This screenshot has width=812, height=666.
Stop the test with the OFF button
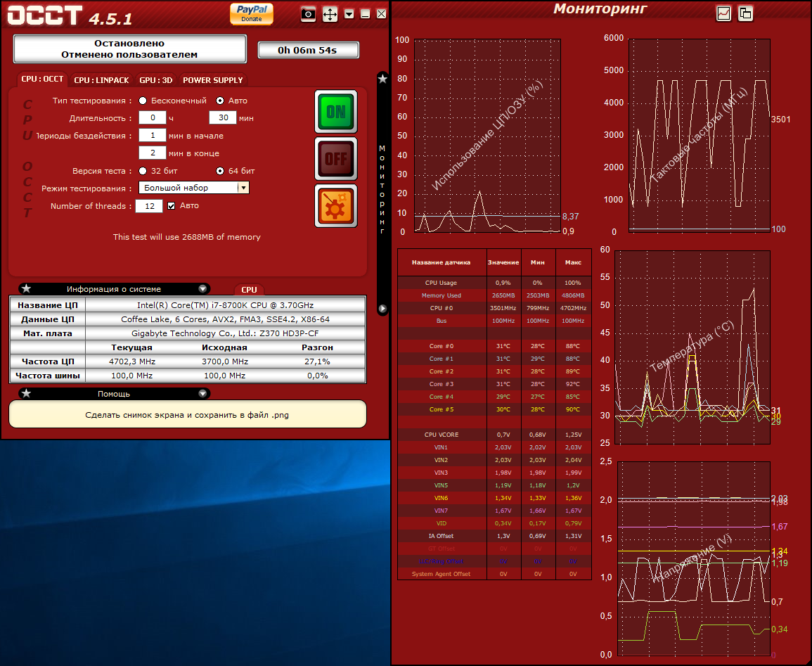336,158
